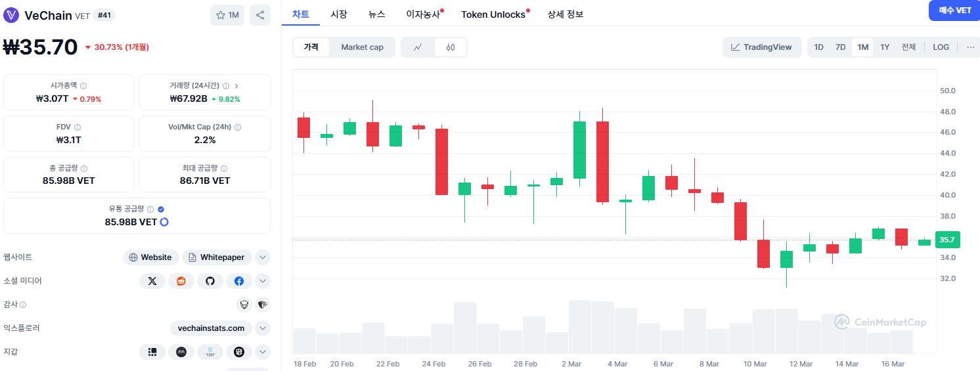Toggle LOG scale on chart

(x=941, y=47)
